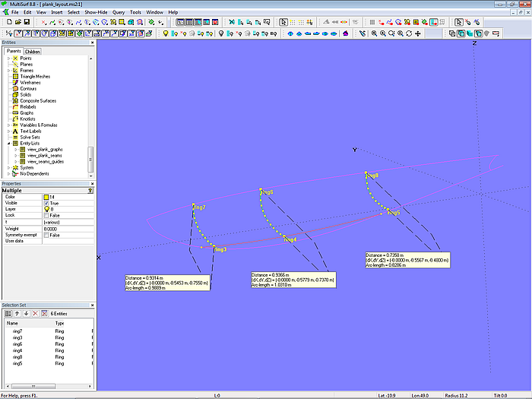
Task: Click the Select mode arrow cursor icon
Action: (283, 23)
